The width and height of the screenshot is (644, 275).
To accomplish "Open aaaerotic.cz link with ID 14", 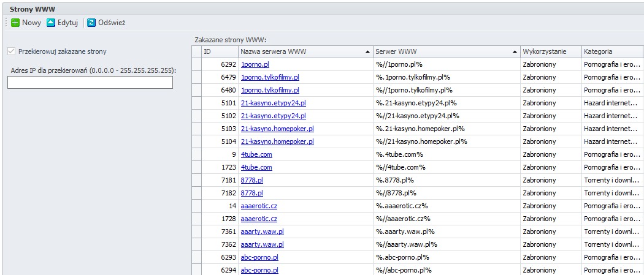I will tap(259, 206).
